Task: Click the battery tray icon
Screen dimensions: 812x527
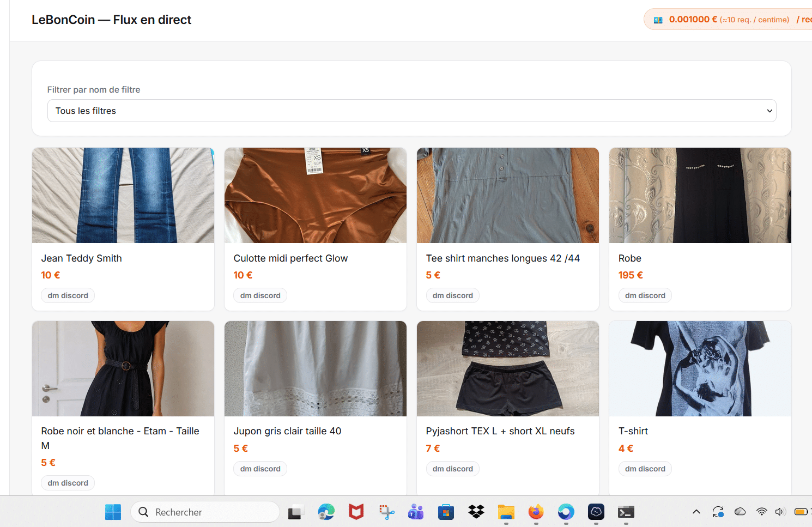Action: pyautogui.click(x=802, y=512)
